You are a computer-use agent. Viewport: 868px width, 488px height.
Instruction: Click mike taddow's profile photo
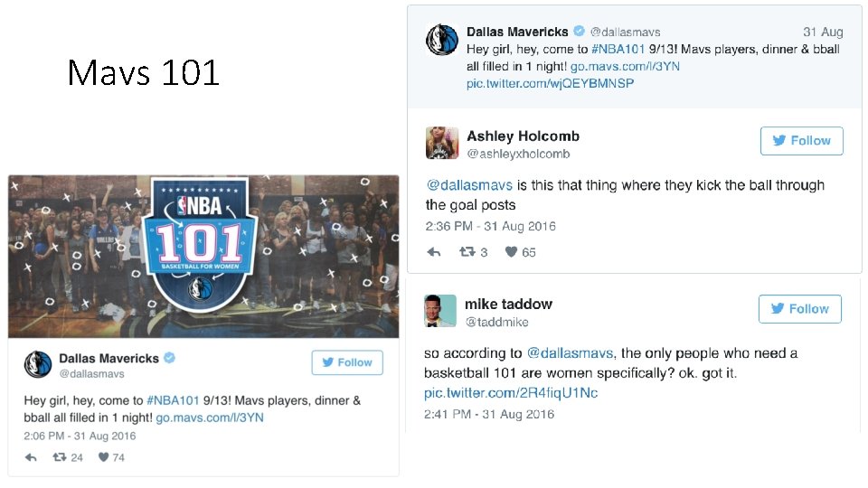[440, 311]
